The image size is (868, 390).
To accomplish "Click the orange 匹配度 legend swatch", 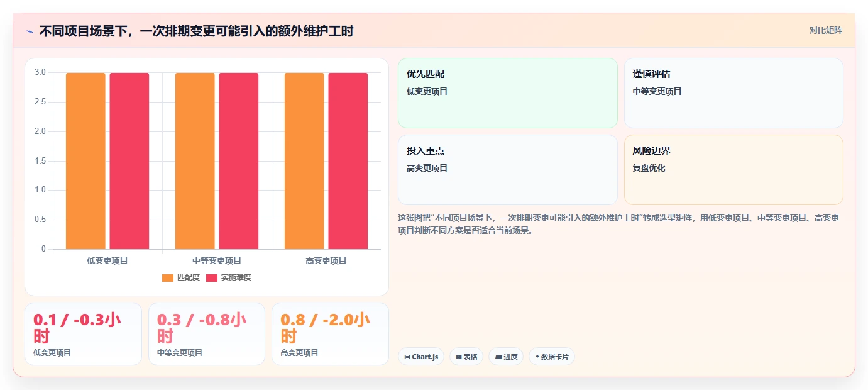I will pos(168,277).
